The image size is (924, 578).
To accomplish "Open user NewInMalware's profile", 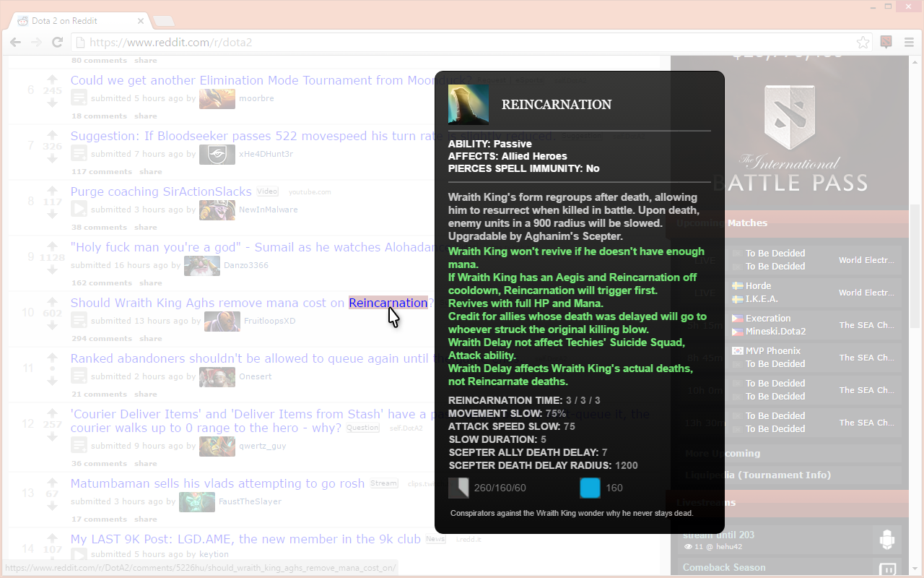I will pos(268,210).
